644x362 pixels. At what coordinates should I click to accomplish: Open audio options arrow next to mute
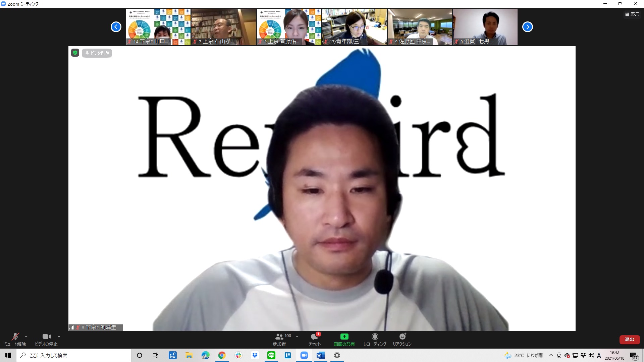point(26,337)
